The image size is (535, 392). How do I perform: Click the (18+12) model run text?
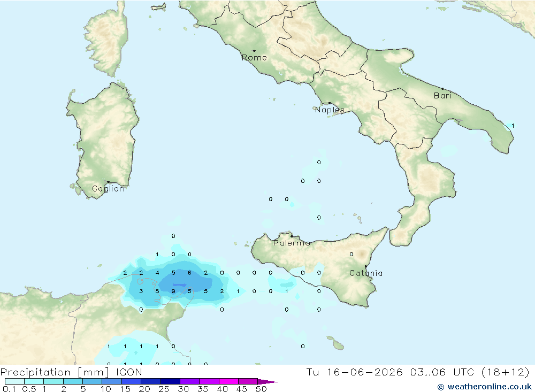coord(506,372)
